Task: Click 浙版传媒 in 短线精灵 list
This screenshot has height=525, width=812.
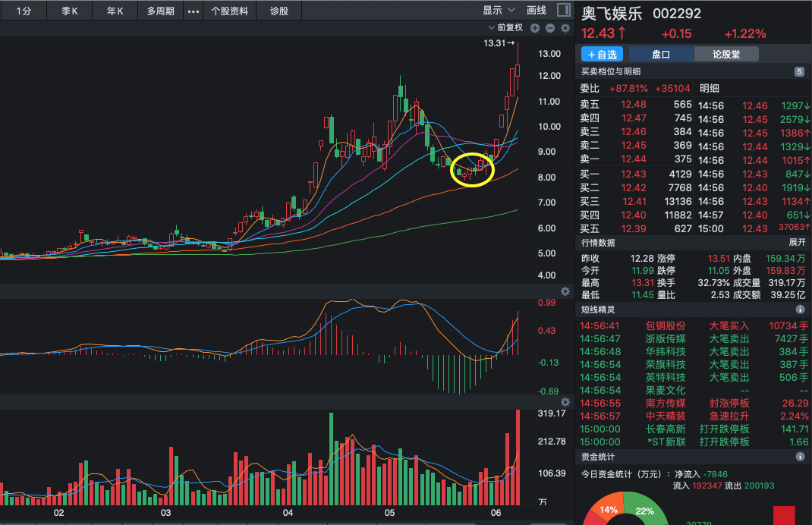Action: click(x=666, y=338)
